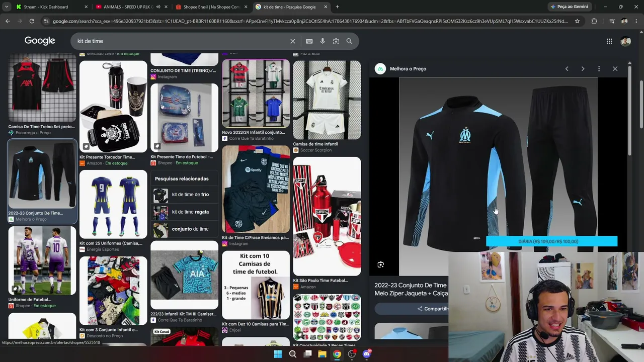
Task: Submit search with the magnifier icon
Action: 349,41
